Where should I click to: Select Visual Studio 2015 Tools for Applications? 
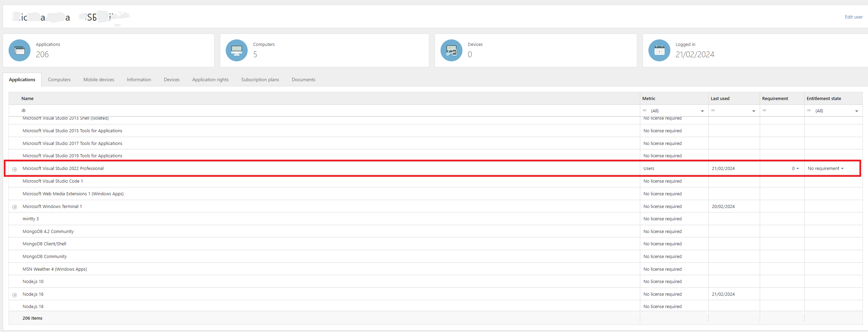click(x=72, y=131)
